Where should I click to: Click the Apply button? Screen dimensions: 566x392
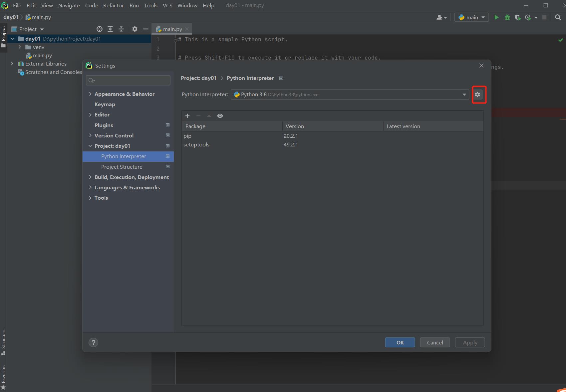(x=470, y=342)
